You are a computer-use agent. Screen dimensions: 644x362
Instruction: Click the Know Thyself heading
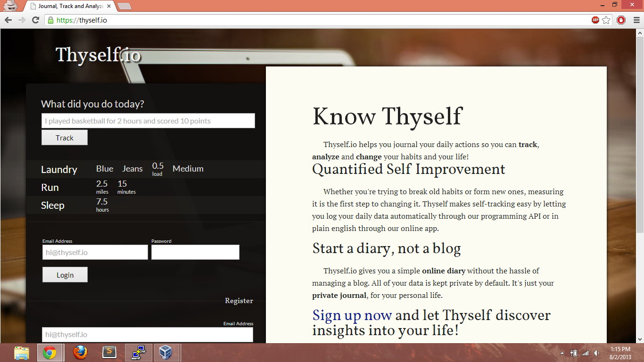(388, 116)
